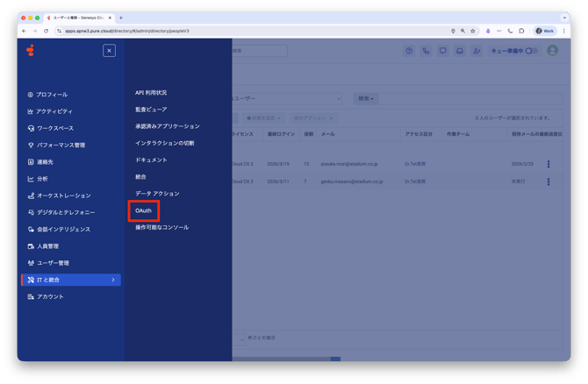This screenshot has width=588, height=384.
Task: Open the user avatar in the header
Action: 552,50
